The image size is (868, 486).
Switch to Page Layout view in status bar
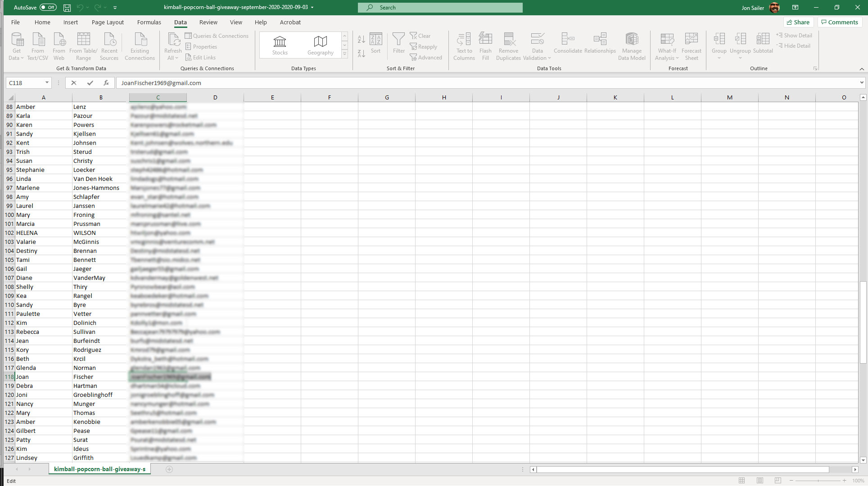click(x=760, y=481)
